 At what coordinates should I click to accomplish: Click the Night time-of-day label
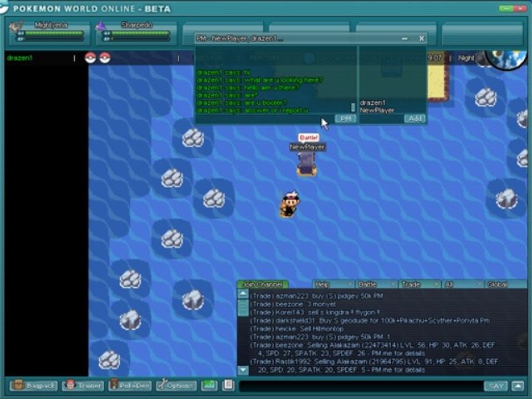click(466, 58)
